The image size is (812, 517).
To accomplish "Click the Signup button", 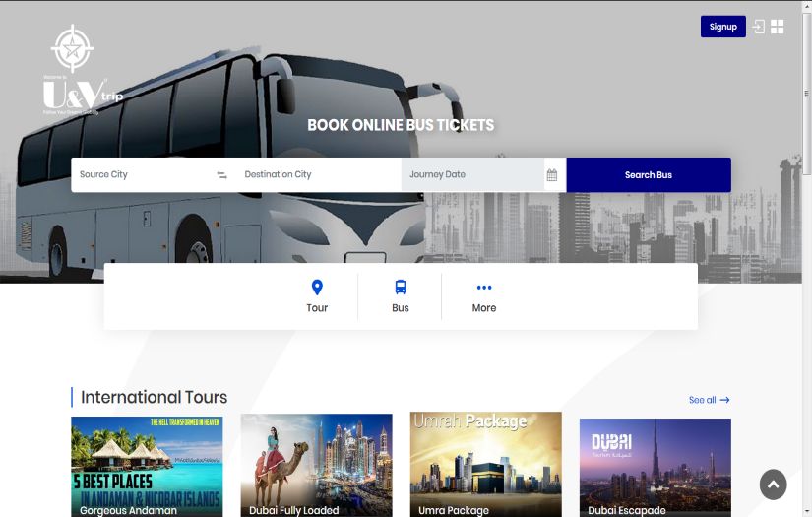I will click(723, 27).
